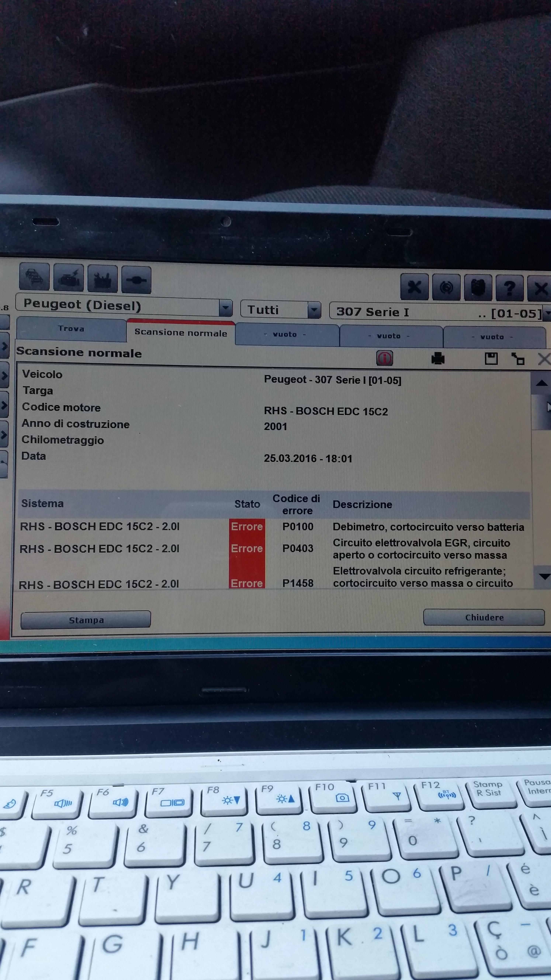This screenshot has width=551, height=980.
Task: Click the Errore status of P0403 row
Action: (247, 548)
